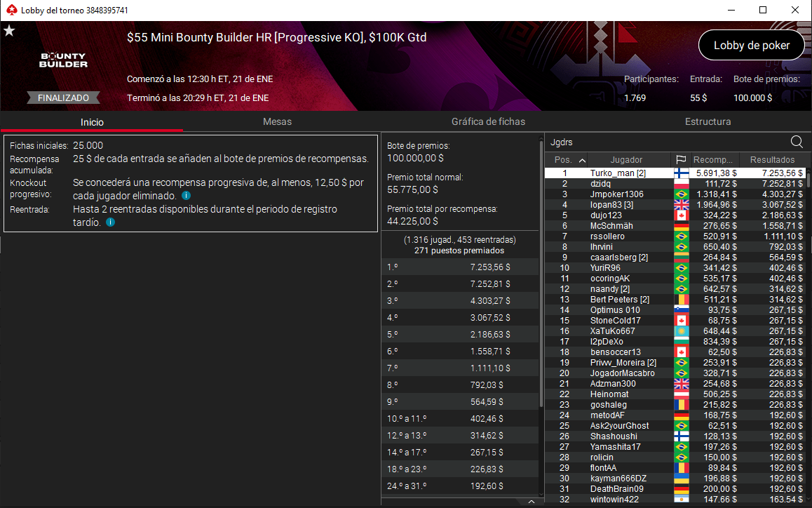The width and height of the screenshot is (812, 508).
Task: Click the 10.º a 11.º payout row
Action: (460, 418)
